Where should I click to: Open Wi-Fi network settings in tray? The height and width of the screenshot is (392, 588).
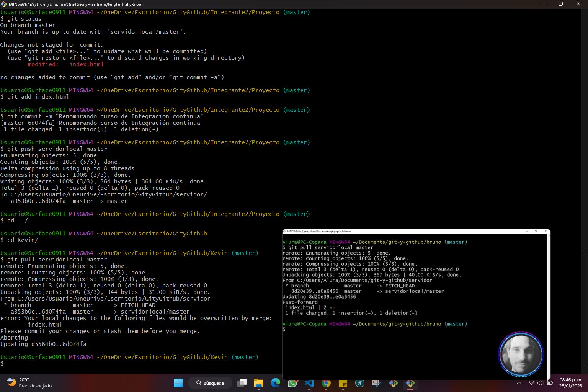(x=531, y=383)
